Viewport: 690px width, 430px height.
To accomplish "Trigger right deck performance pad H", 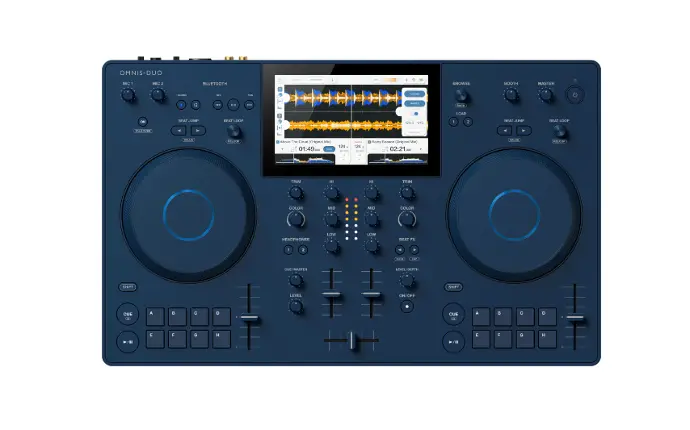I will point(547,339).
